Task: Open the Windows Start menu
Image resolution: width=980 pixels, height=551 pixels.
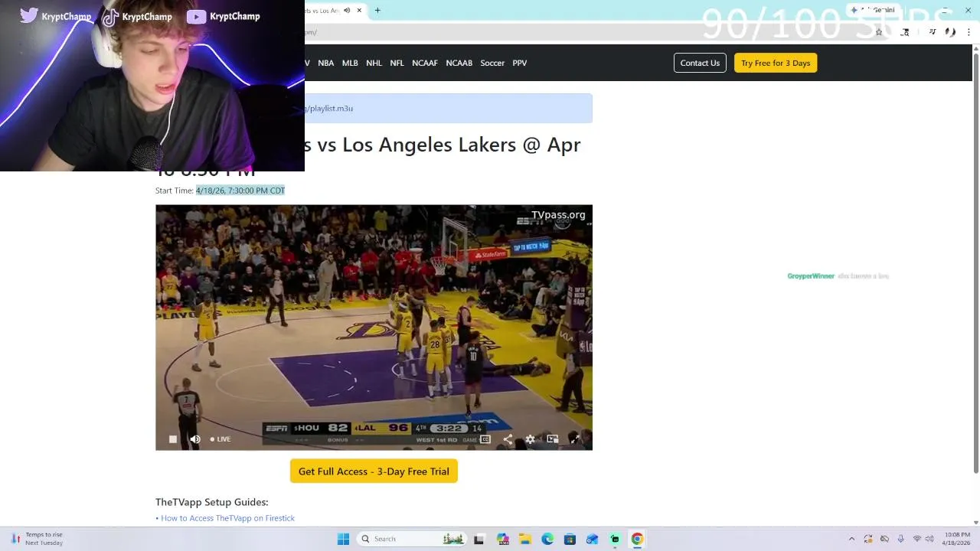Action: 343,540
